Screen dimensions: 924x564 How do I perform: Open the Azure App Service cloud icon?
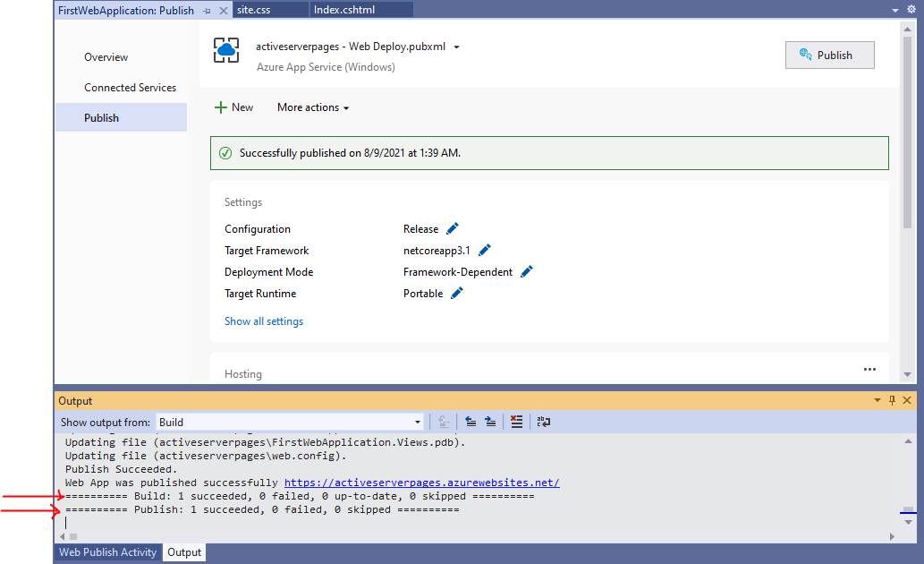pos(226,50)
